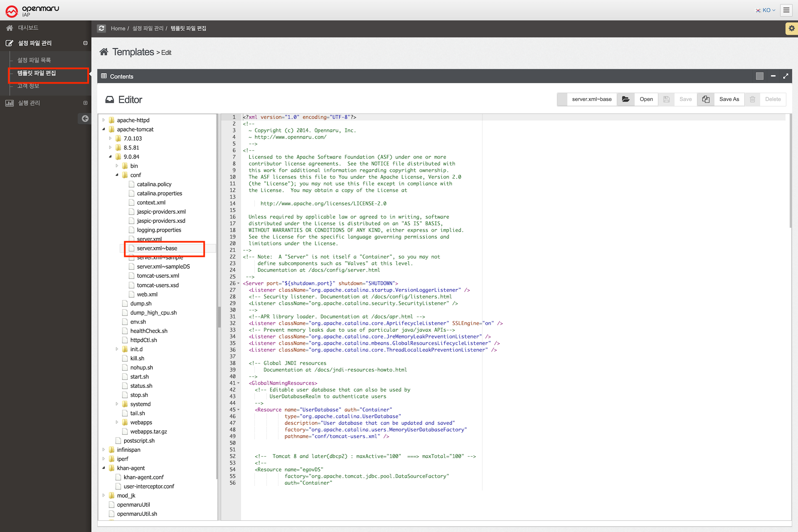Image resolution: width=798 pixels, height=532 pixels.
Task: Open the KO language dropdown
Action: click(x=766, y=10)
